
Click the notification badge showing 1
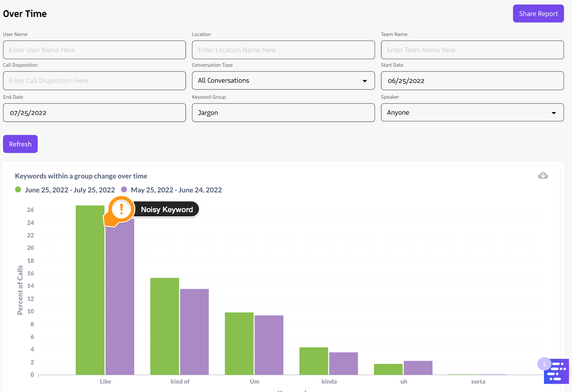tap(544, 364)
